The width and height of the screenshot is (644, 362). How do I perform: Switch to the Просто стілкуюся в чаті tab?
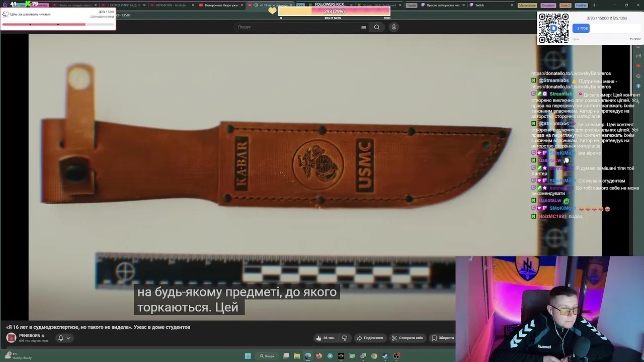tap(443, 5)
